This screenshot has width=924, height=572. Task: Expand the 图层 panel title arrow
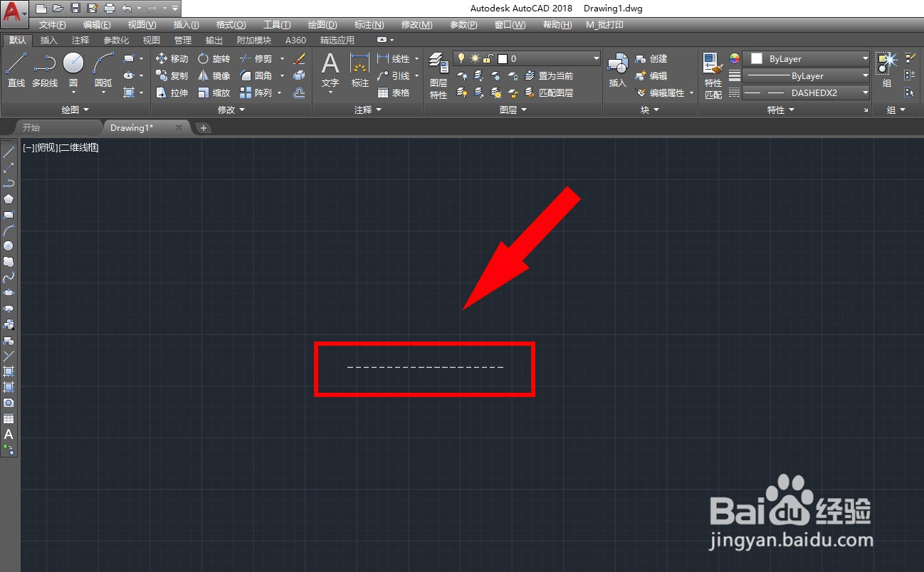click(x=524, y=110)
